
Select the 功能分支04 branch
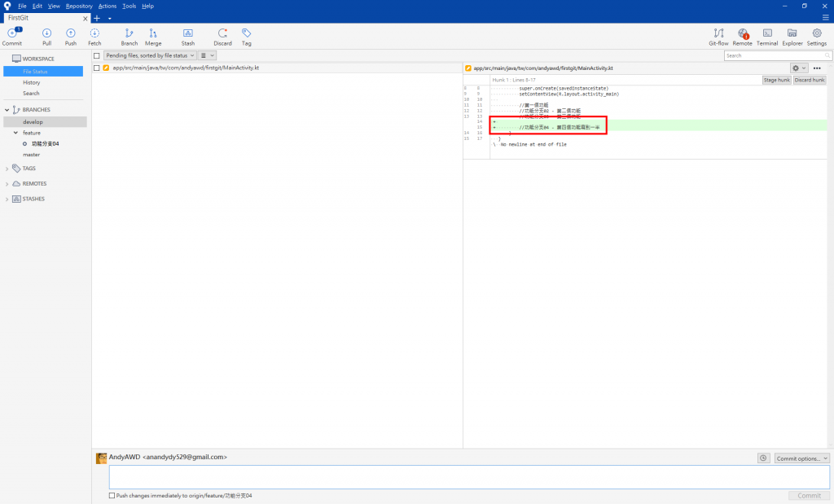tap(45, 143)
